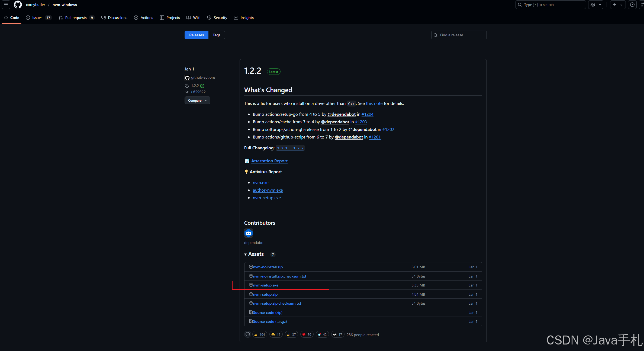
Task: Collapse the Assets section triangle
Action: (x=245, y=254)
